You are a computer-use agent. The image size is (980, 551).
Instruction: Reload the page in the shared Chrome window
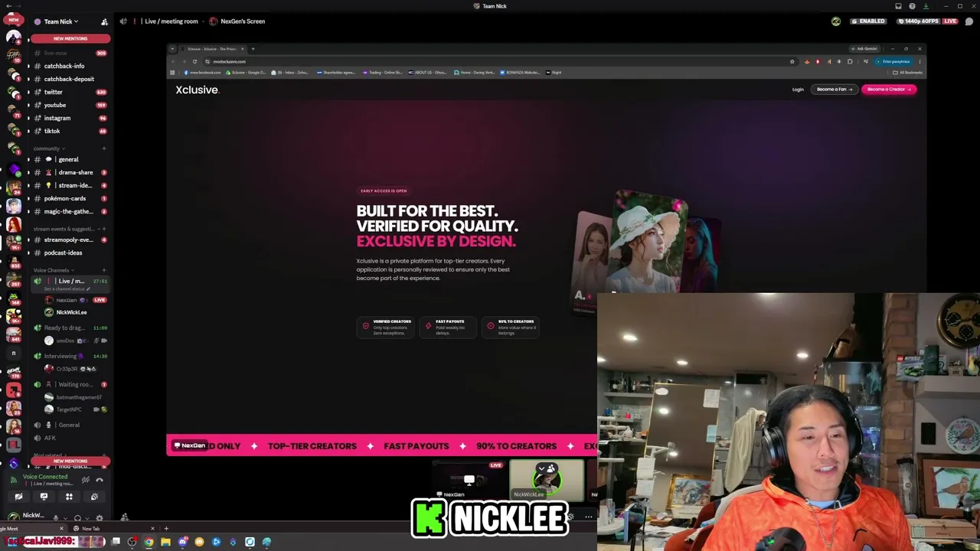coord(194,61)
